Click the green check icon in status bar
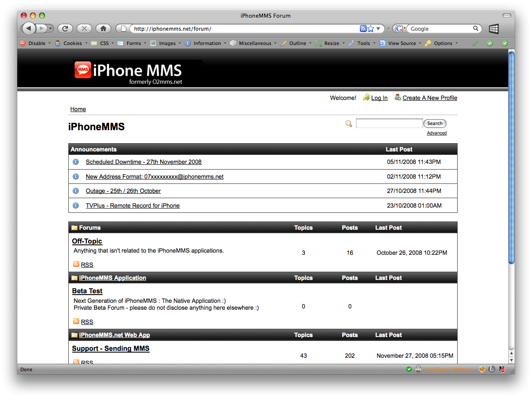 (409, 369)
